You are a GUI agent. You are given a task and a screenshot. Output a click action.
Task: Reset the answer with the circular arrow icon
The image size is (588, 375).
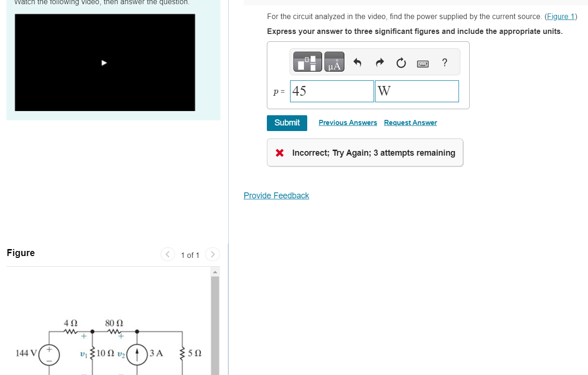401,62
